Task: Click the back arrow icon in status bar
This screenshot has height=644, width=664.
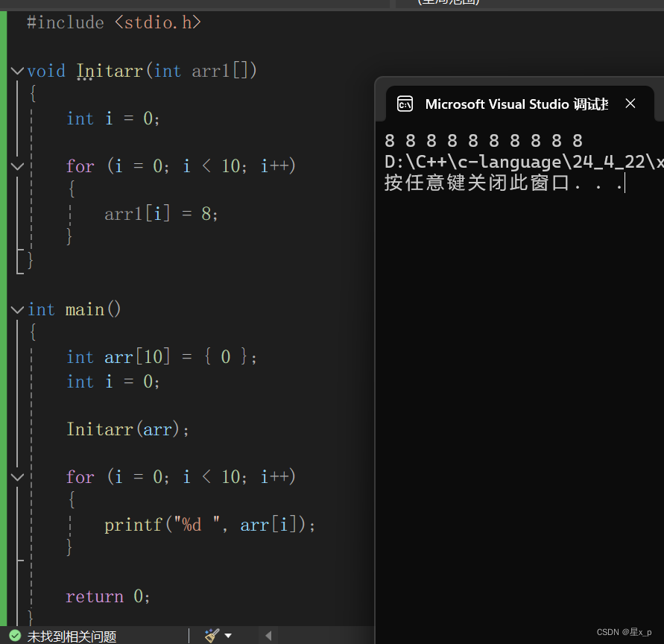Action: pos(268,635)
